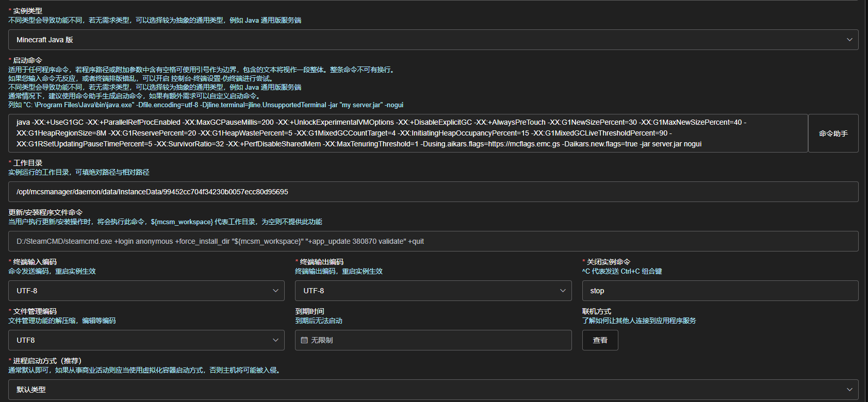
Task: Click the '^C 代表发送 Ctrl+C 组合键' hint text
Action: click(x=622, y=271)
